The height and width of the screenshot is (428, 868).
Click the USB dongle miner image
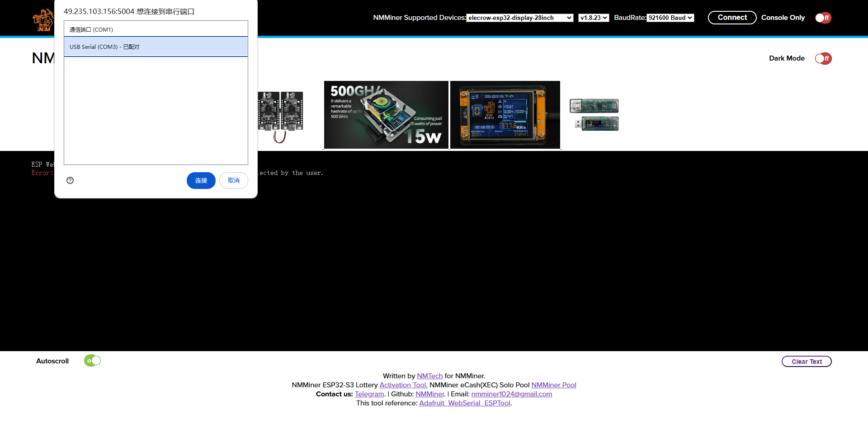point(594,115)
